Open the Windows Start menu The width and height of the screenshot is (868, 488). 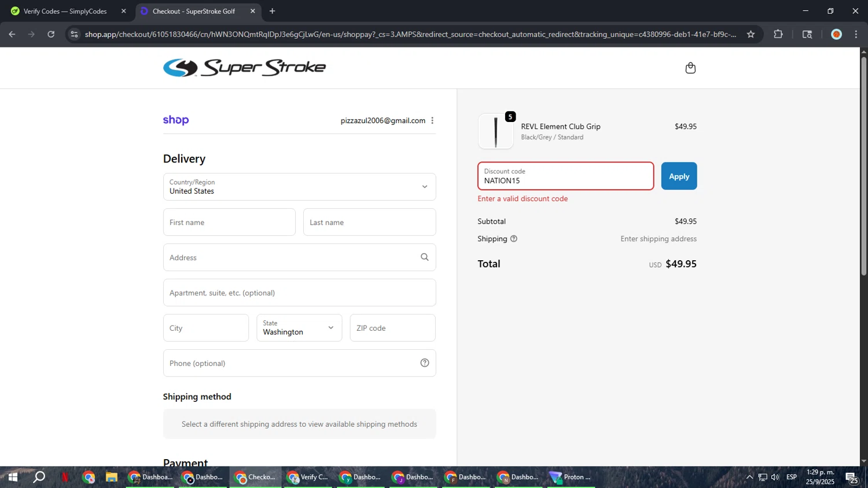point(13,477)
